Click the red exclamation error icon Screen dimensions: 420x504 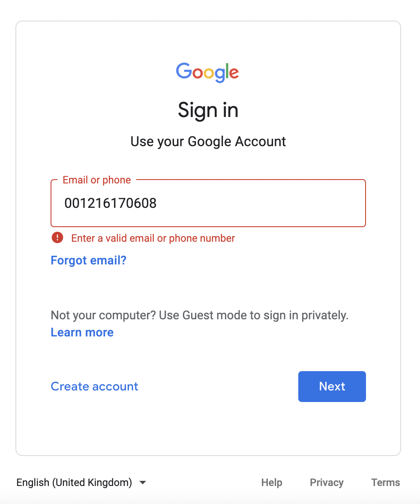pos(57,237)
